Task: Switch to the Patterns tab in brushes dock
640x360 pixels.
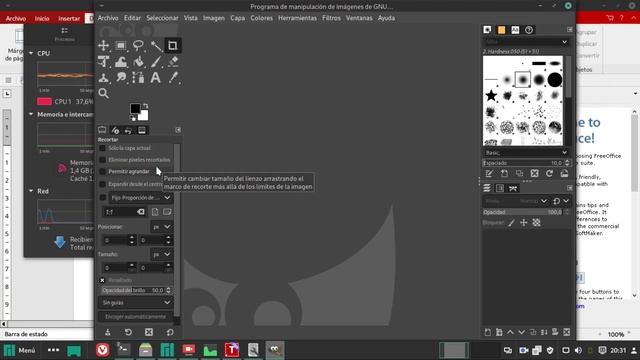Action: [x=501, y=30]
